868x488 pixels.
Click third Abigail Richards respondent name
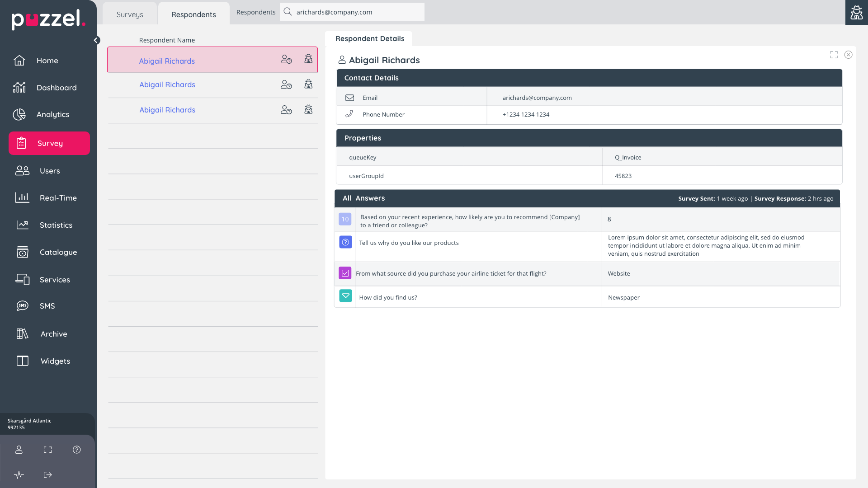pyautogui.click(x=167, y=110)
